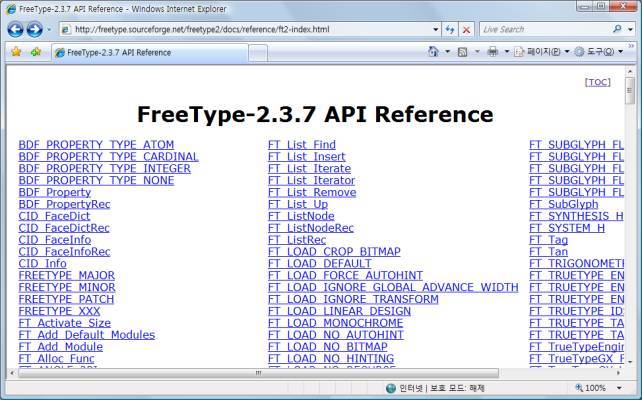Image resolution: width=642 pixels, height=400 pixels.
Task: Open the FT_LOAD_DEFAULT link
Action: point(320,264)
